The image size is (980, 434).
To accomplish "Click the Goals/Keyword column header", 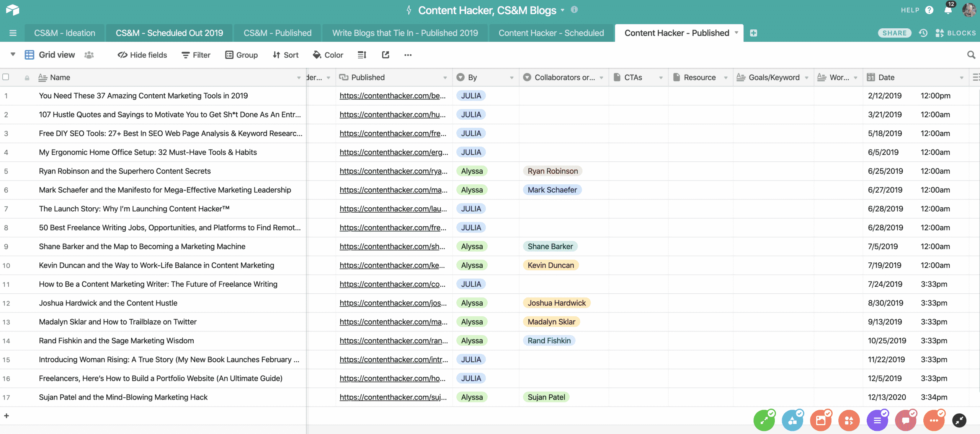I will tap(773, 77).
